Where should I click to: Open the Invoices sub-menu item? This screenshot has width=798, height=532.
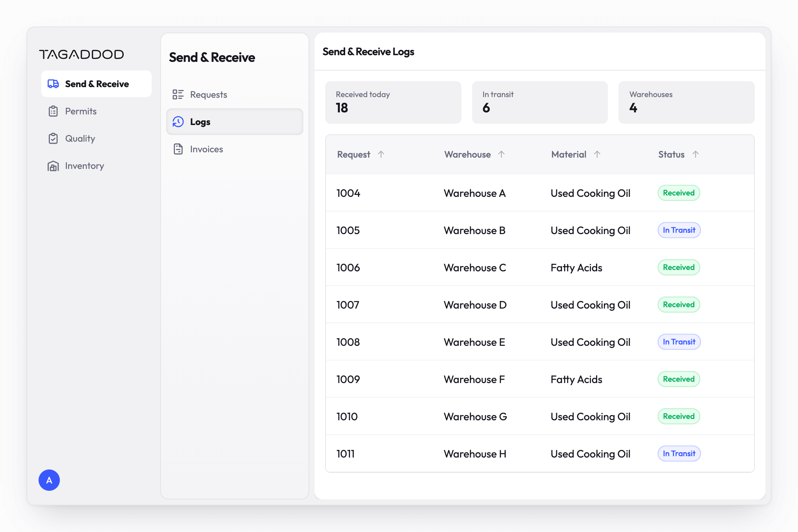234,149
